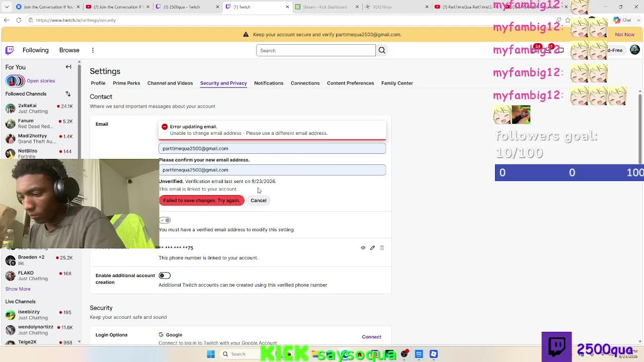Click the Twitch search field

316,50
